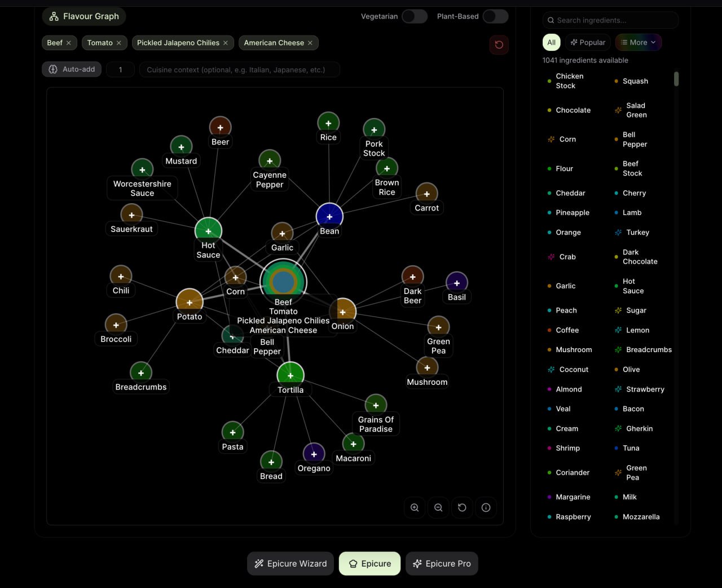Add the blue Bean node

pos(329,217)
